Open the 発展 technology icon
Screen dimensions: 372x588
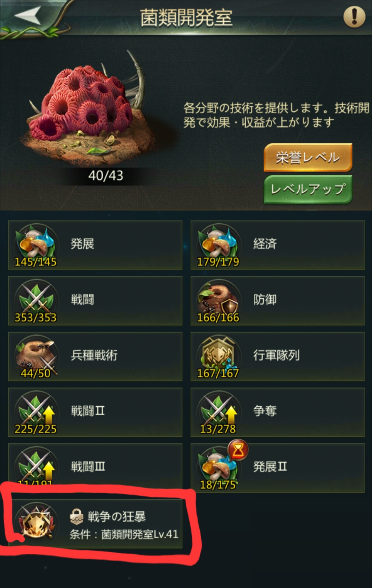coord(35,243)
